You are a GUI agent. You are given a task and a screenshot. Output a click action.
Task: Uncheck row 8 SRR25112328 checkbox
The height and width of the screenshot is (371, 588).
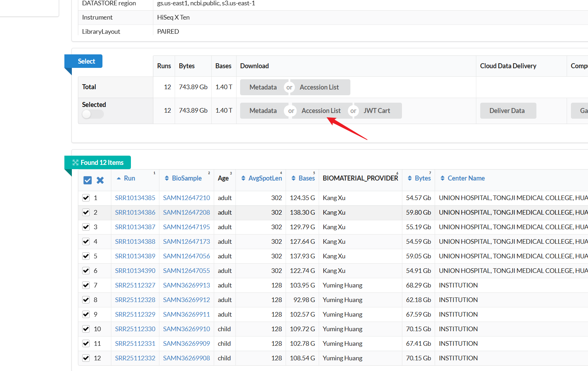pos(86,300)
